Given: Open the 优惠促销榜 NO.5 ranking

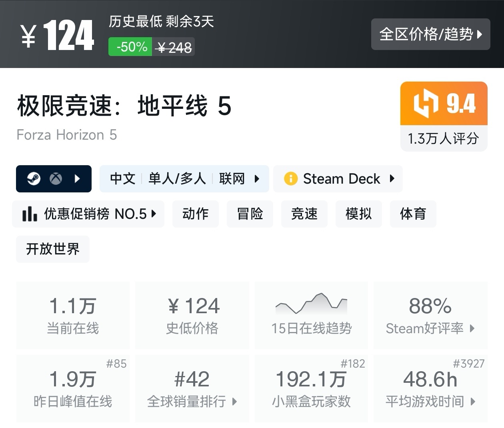Looking at the screenshot, I should tap(88, 214).
